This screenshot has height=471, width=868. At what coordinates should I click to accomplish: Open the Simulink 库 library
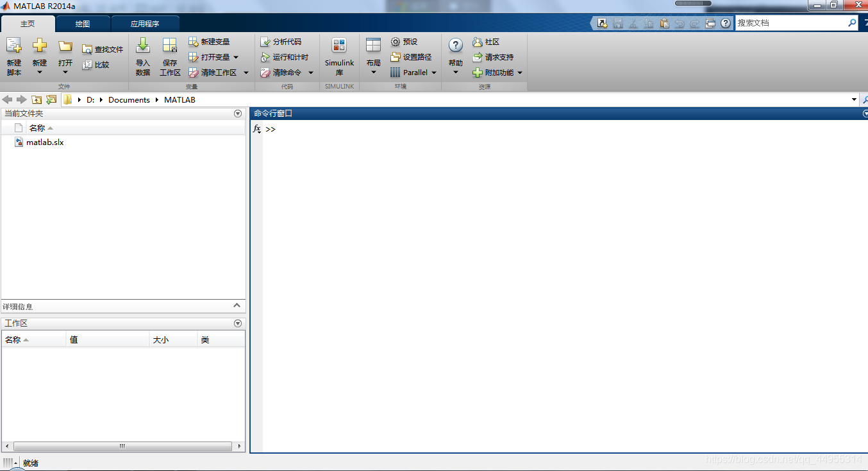(x=339, y=56)
